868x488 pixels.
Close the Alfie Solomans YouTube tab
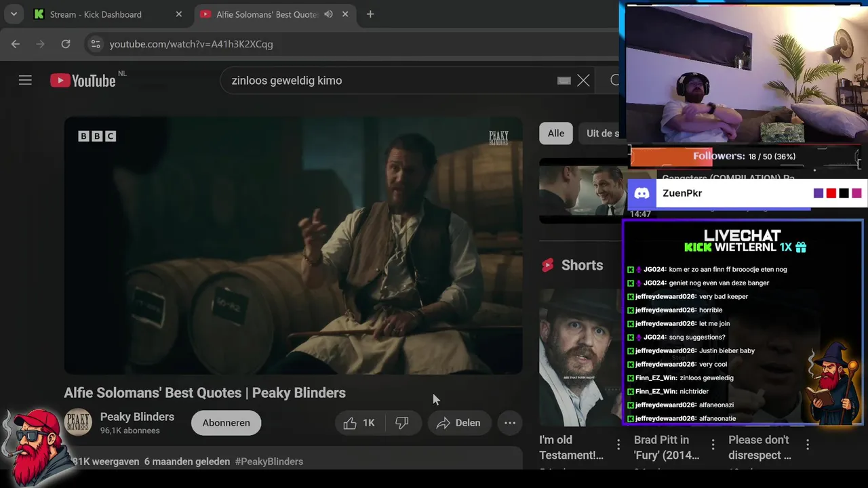346,14
